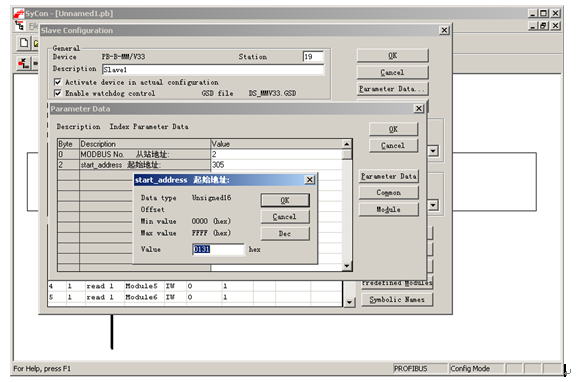The image size is (581, 382).
Task: Click the New document toolbar icon
Action: [x=23, y=43]
